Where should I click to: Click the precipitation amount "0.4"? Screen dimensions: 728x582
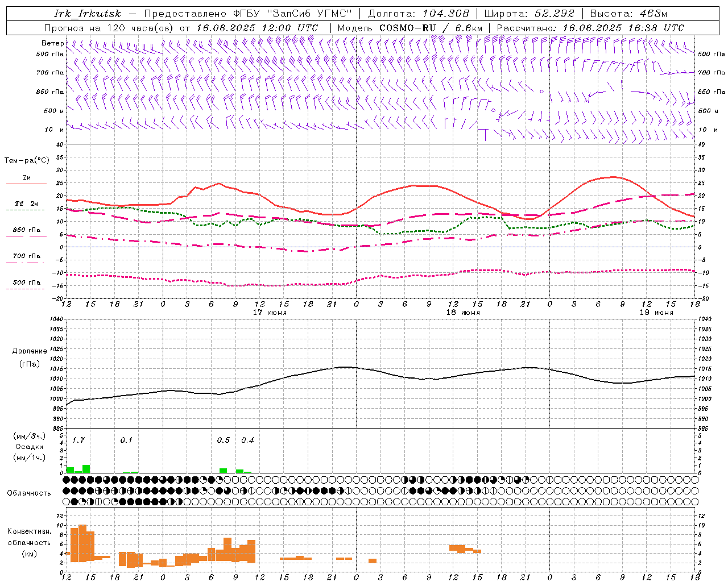pos(247,440)
